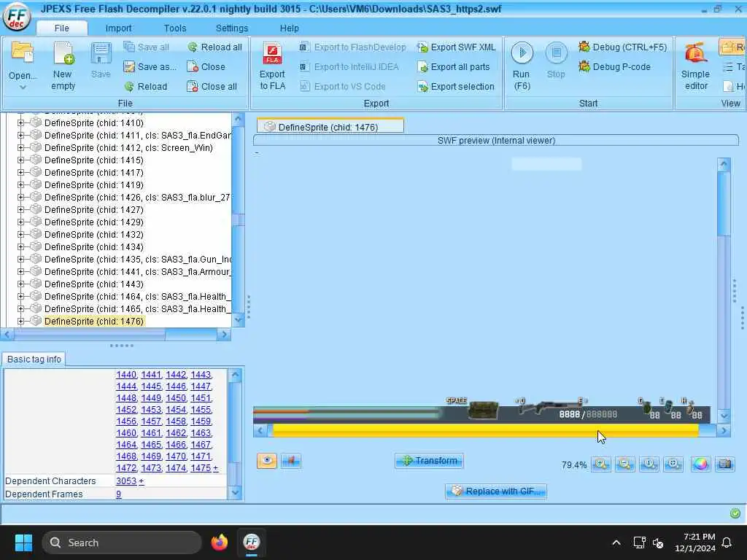Expand DefineSprite (chid: 1427) node
747x560 pixels.
pyautogui.click(x=20, y=209)
